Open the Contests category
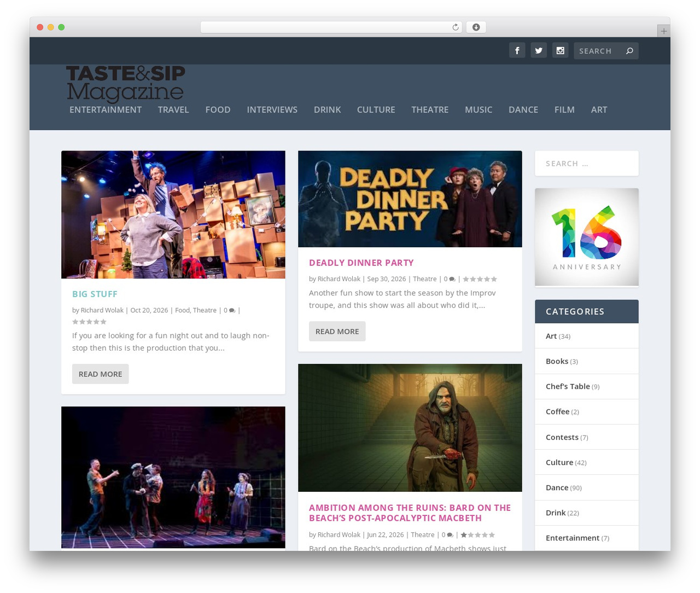This screenshot has height=593, width=700. pos(562,437)
